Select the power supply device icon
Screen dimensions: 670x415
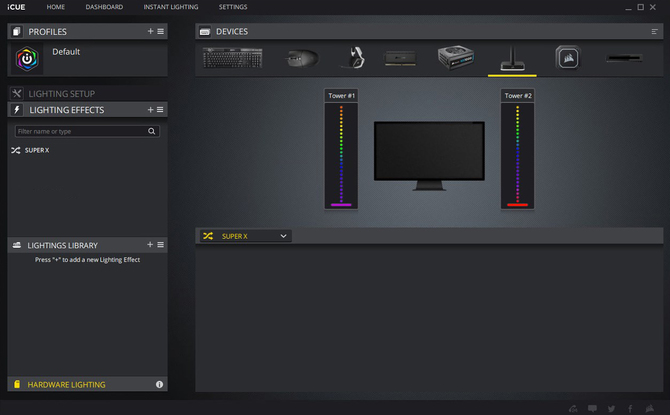point(455,57)
